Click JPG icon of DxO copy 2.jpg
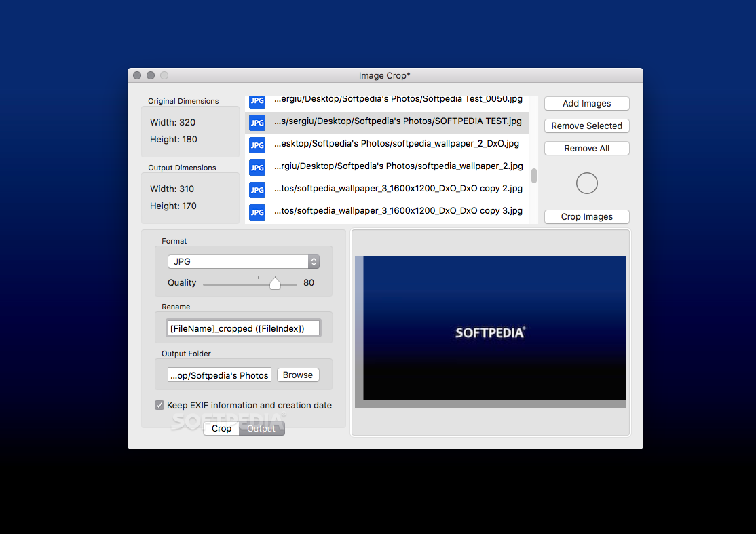756x534 pixels. coord(257,190)
